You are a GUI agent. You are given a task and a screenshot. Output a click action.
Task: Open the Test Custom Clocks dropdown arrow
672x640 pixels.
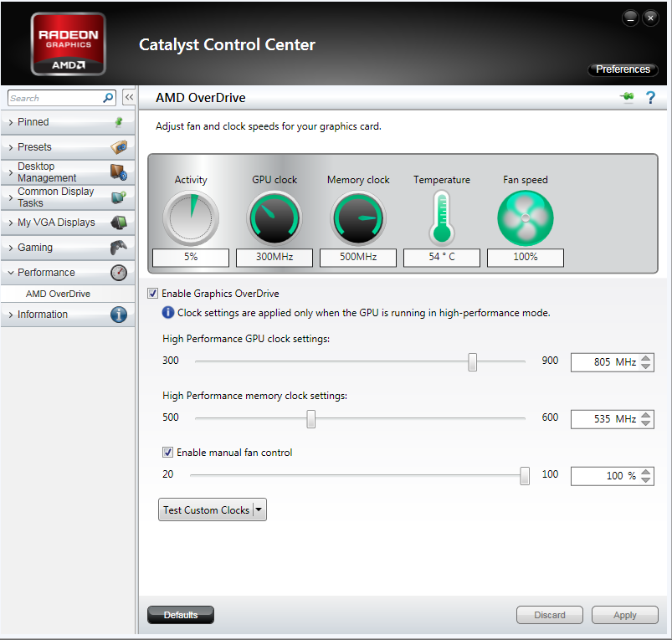(259, 509)
